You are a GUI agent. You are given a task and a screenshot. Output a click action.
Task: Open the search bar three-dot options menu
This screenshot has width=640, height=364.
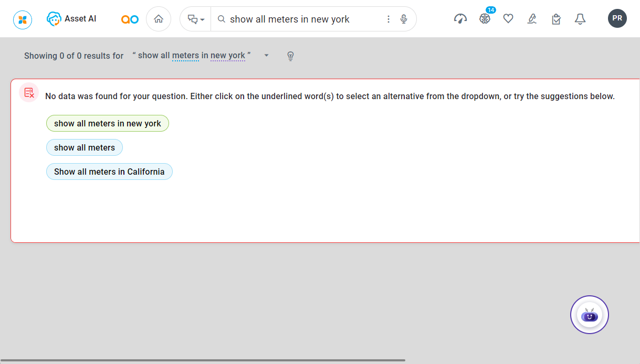(389, 19)
